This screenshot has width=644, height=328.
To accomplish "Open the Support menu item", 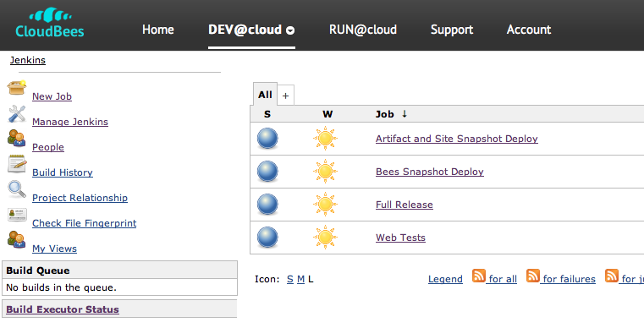I will click(452, 30).
